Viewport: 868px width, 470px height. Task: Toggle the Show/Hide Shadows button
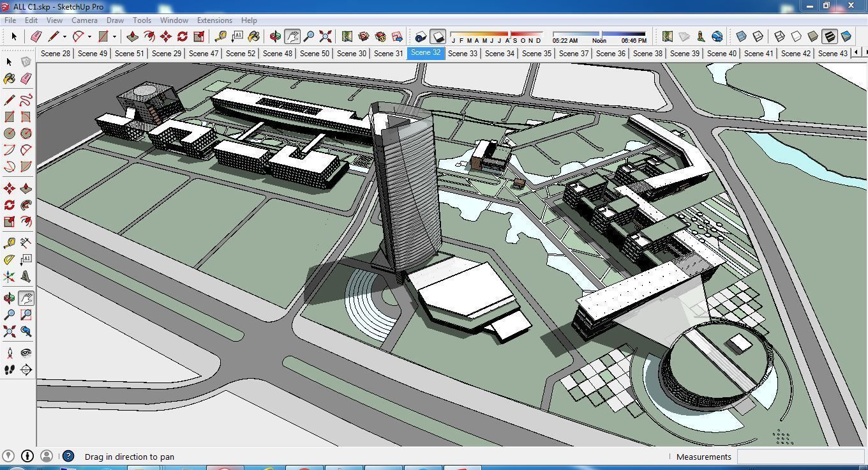point(438,36)
